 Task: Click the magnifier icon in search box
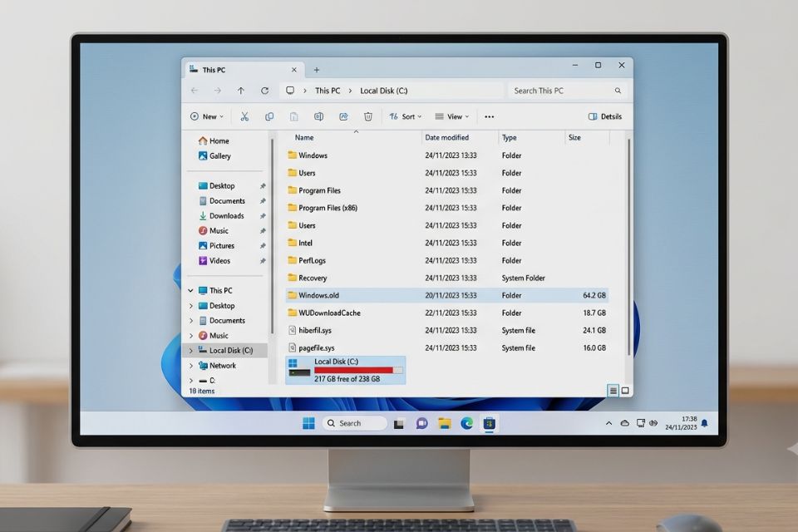point(618,91)
